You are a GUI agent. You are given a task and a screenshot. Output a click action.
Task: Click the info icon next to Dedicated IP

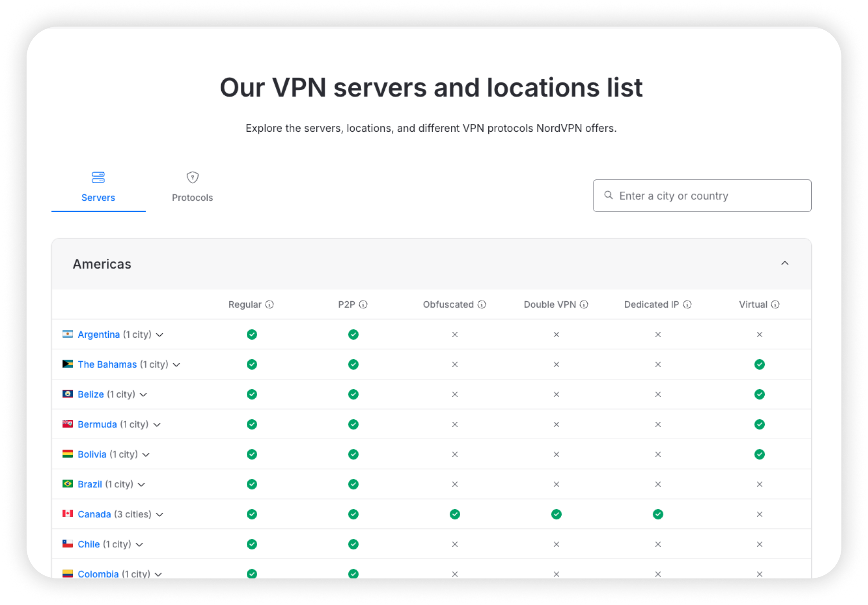point(687,304)
